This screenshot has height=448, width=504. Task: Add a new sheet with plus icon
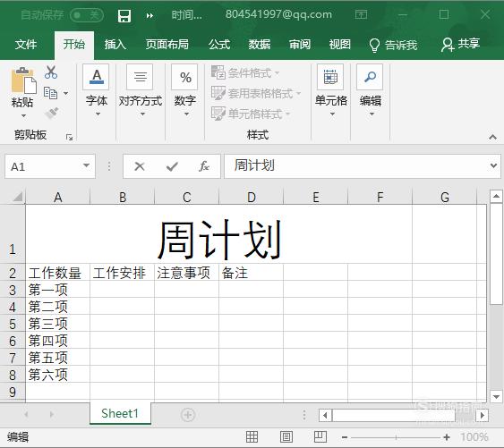tap(188, 415)
